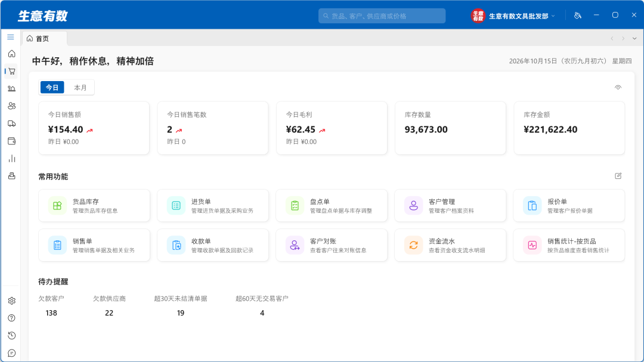Open 盘点单 description 管理盘点单据与库存调整

click(x=341, y=211)
